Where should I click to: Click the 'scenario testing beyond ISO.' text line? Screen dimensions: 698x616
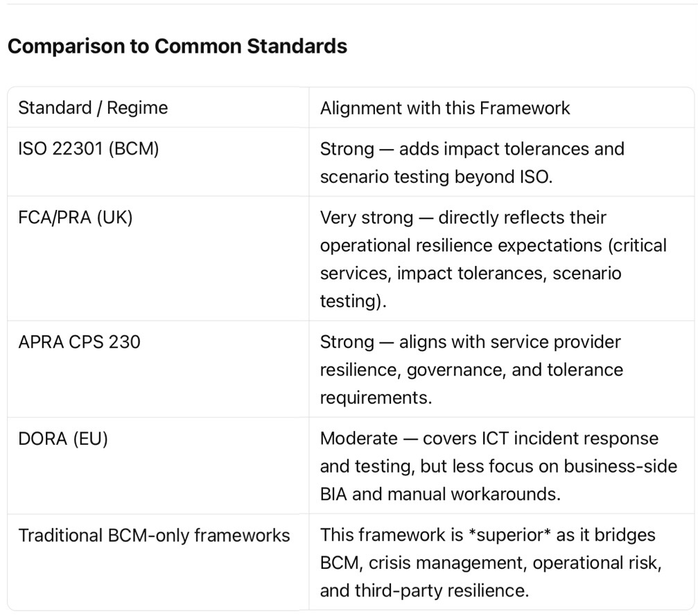tap(436, 177)
